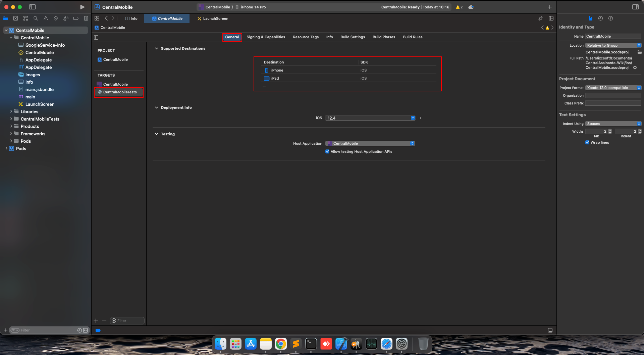The height and width of the screenshot is (355, 644).
Task: Click the Organization text field
Action: [x=613, y=95]
